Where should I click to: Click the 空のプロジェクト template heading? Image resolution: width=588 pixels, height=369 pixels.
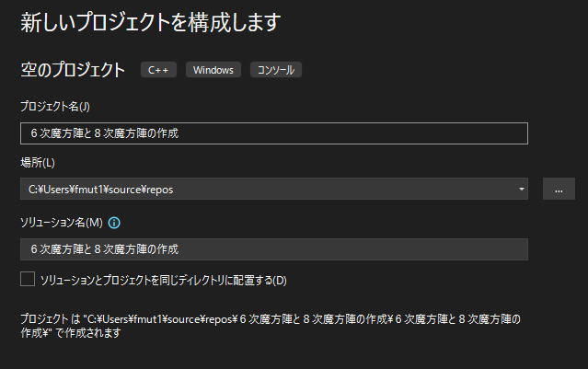73,70
